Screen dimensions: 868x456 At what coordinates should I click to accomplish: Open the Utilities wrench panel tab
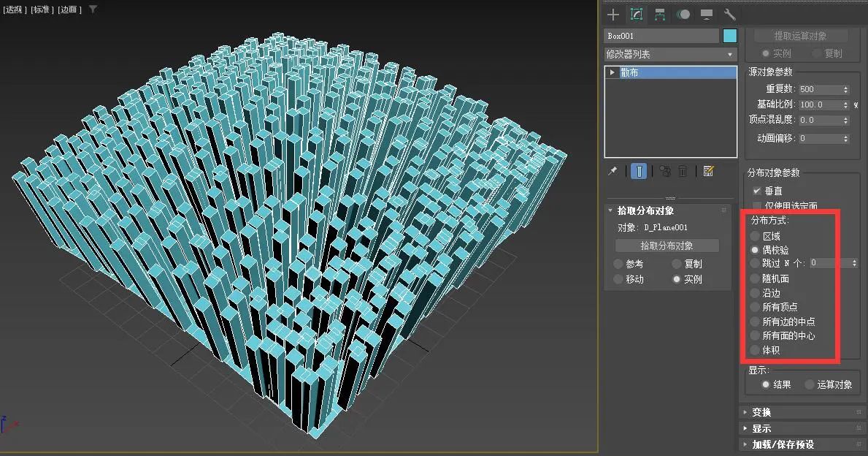point(729,15)
